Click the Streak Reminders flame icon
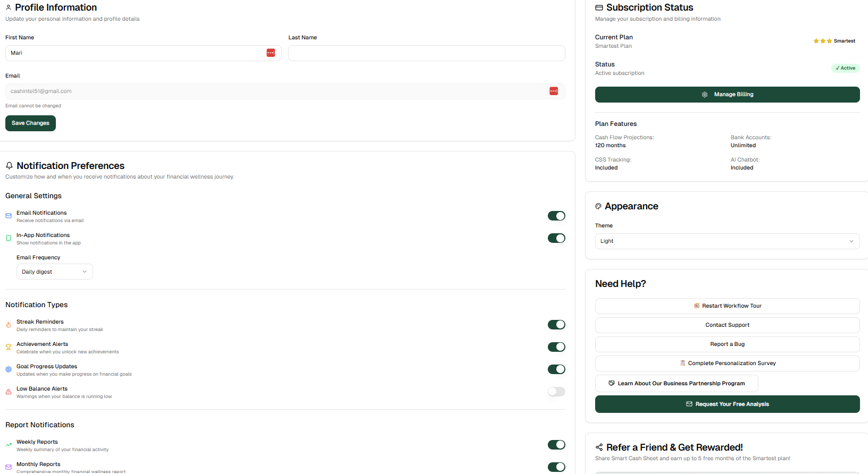Image resolution: width=868 pixels, height=474 pixels. pyautogui.click(x=9, y=325)
